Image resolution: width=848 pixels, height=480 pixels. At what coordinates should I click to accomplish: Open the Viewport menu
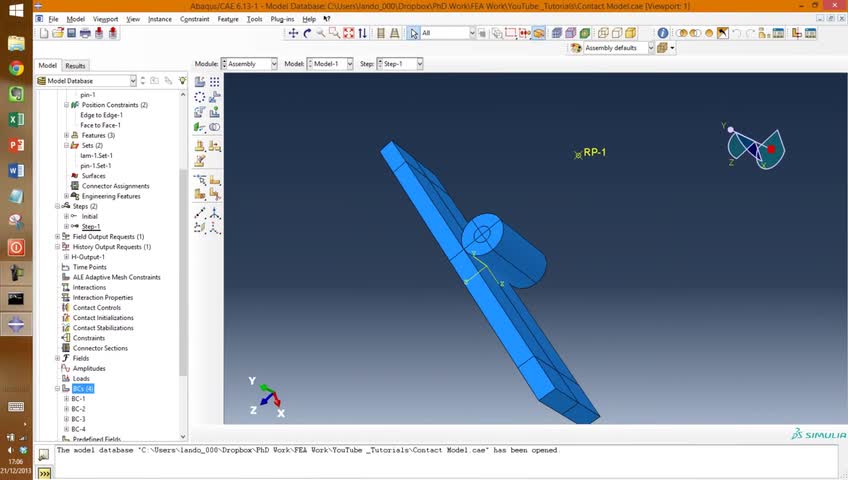105,19
